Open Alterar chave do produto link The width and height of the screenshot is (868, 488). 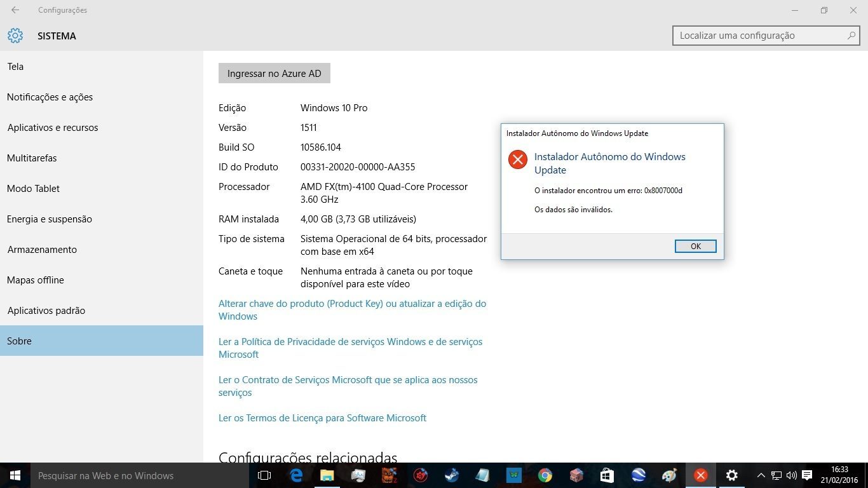352,310
